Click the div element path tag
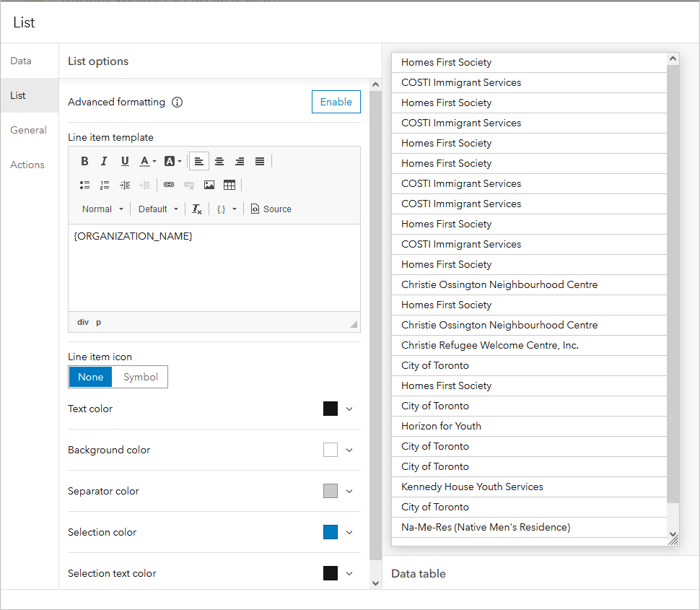The image size is (700, 610). [83, 322]
